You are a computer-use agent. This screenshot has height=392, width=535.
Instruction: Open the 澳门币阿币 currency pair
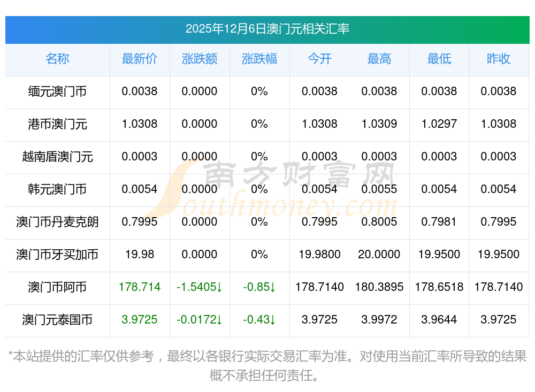tap(57, 287)
